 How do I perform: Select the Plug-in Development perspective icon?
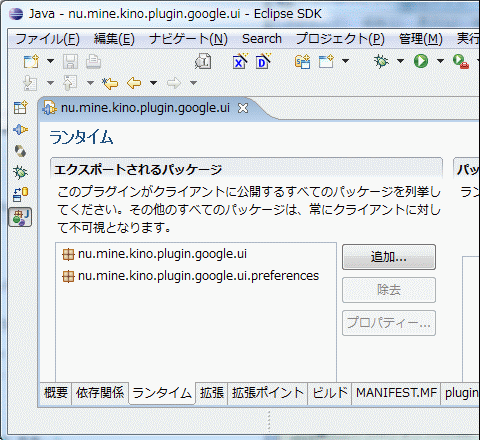pyautogui.click(x=20, y=129)
